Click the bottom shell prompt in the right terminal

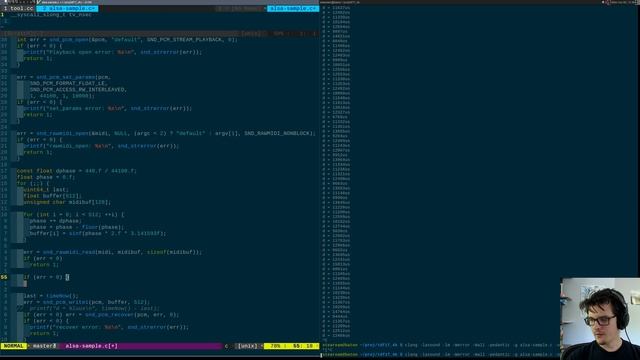[x=441, y=355]
